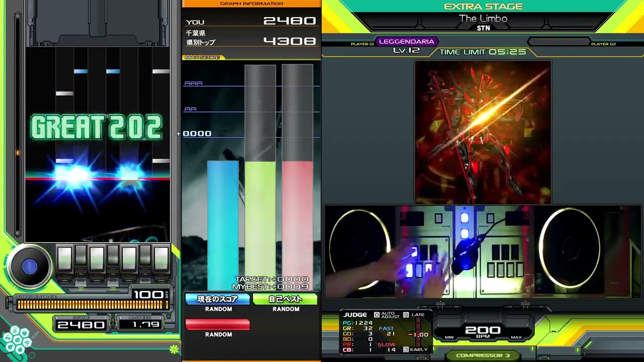The width and height of the screenshot is (644, 362).
Task: Click the PG: 1224 judge count
Action: point(358,323)
